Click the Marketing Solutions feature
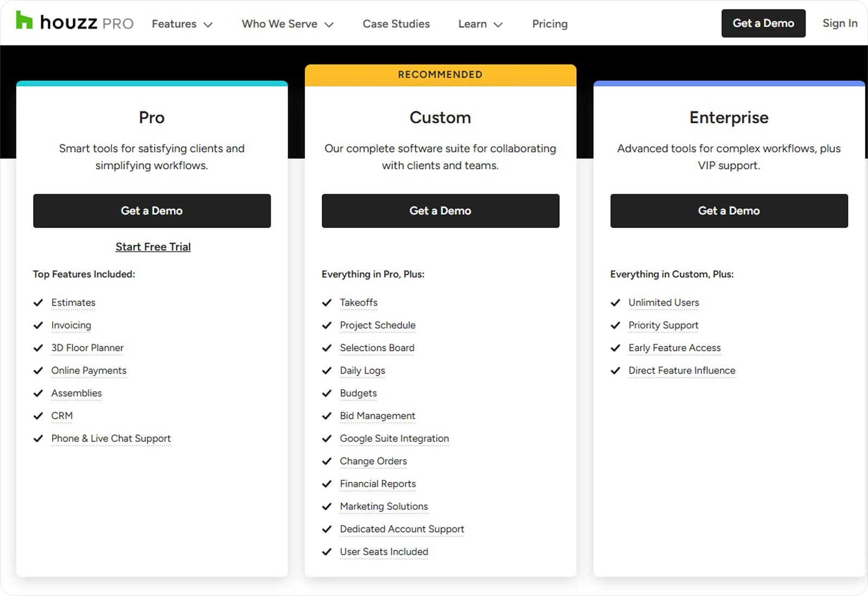 click(x=384, y=506)
